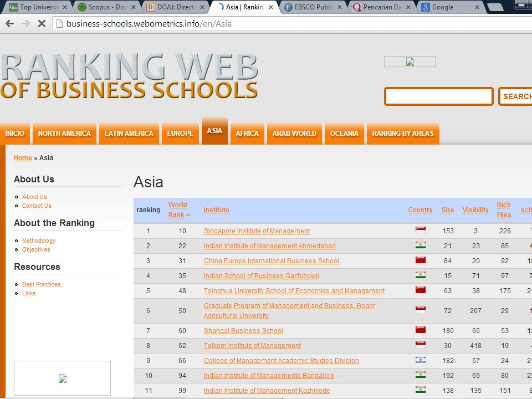Click the India flag in the Ahmedabad row
The image size is (532, 399).
[421, 245]
